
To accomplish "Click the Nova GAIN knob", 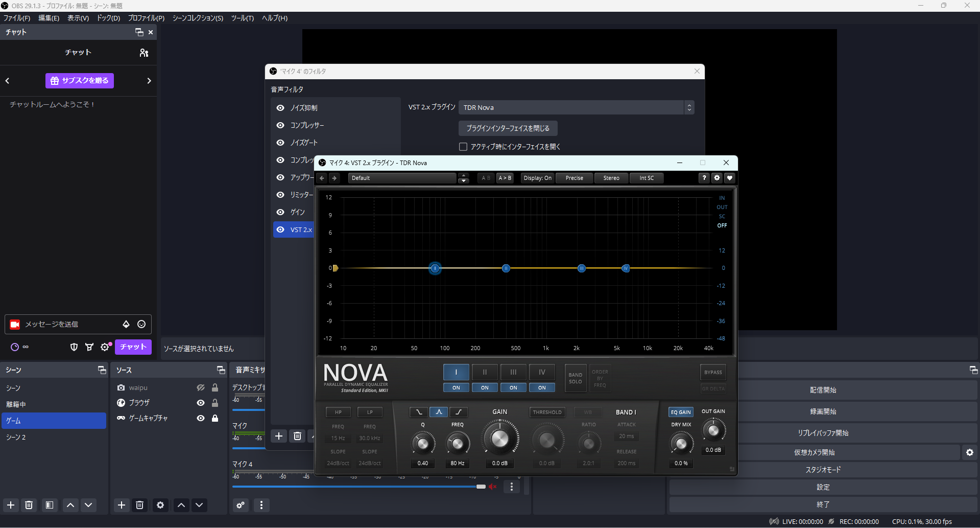I will 500,439.
